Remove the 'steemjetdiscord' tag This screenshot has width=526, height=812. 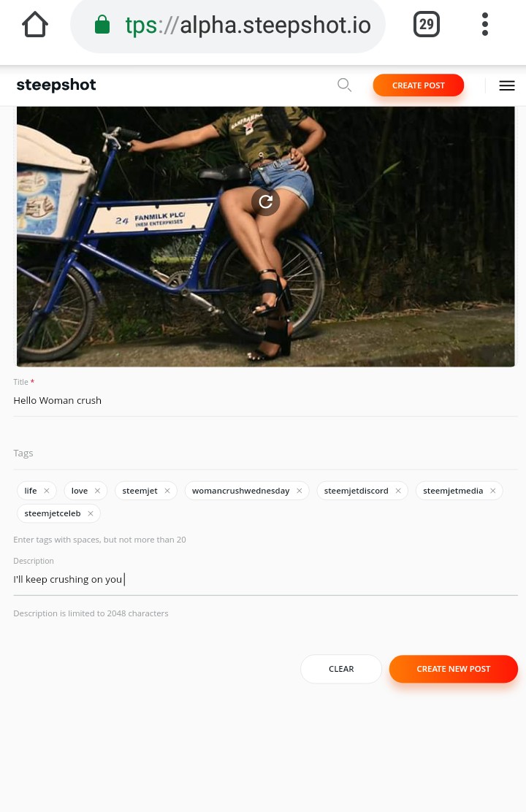[398, 491]
